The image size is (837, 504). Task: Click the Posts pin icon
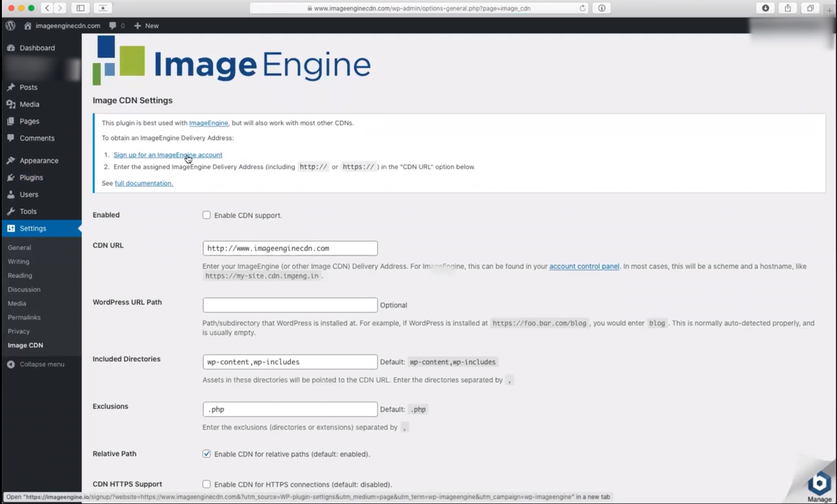pyautogui.click(x=11, y=87)
